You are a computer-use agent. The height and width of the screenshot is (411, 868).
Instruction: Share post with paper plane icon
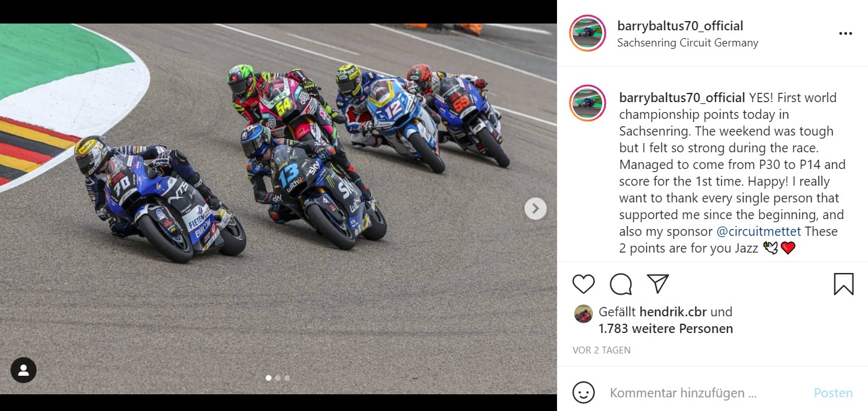click(x=657, y=283)
